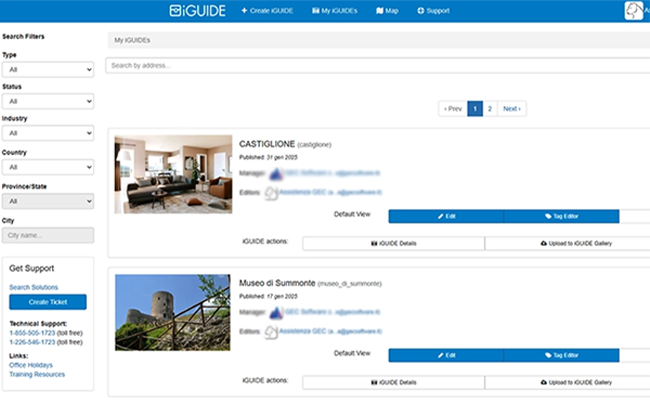Open Tag Editor for Museo di Summonte
Image resolution: width=650 pixels, height=400 pixels.
tap(562, 356)
